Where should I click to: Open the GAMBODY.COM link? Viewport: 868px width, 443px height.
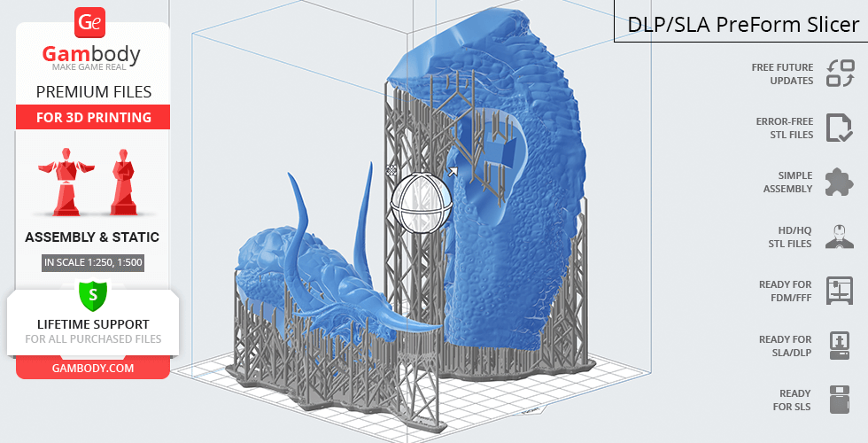coord(92,368)
